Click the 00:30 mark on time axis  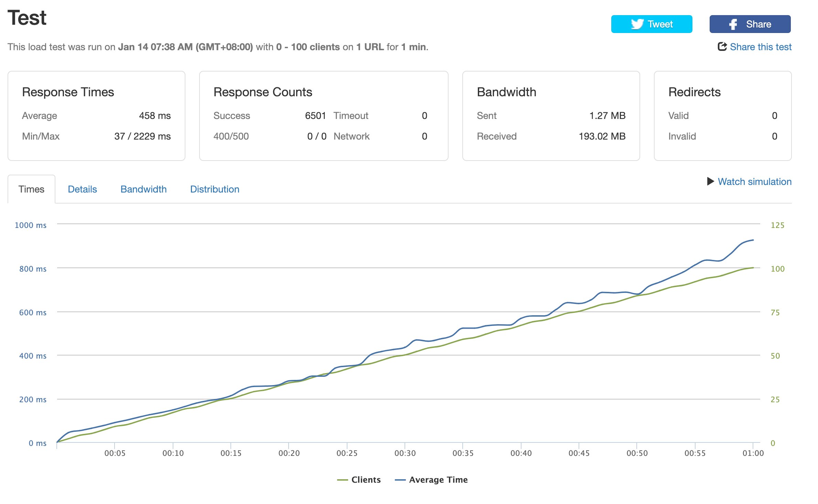tap(405, 453)
